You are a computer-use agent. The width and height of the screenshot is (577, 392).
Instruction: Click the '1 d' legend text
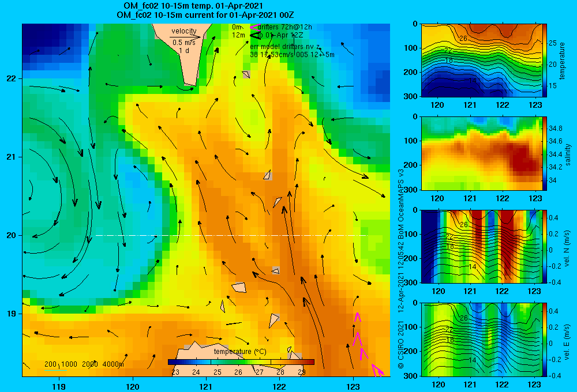click(x=184, y=50)
